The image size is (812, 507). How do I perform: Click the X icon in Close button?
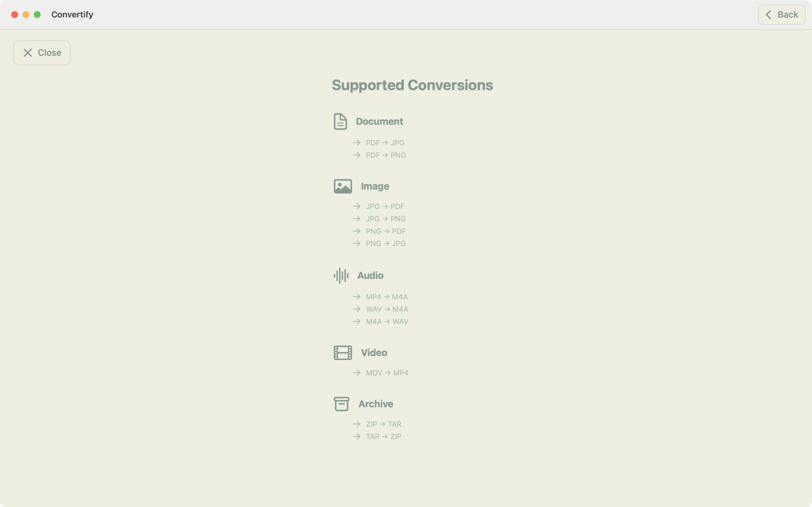coord(28,53)
